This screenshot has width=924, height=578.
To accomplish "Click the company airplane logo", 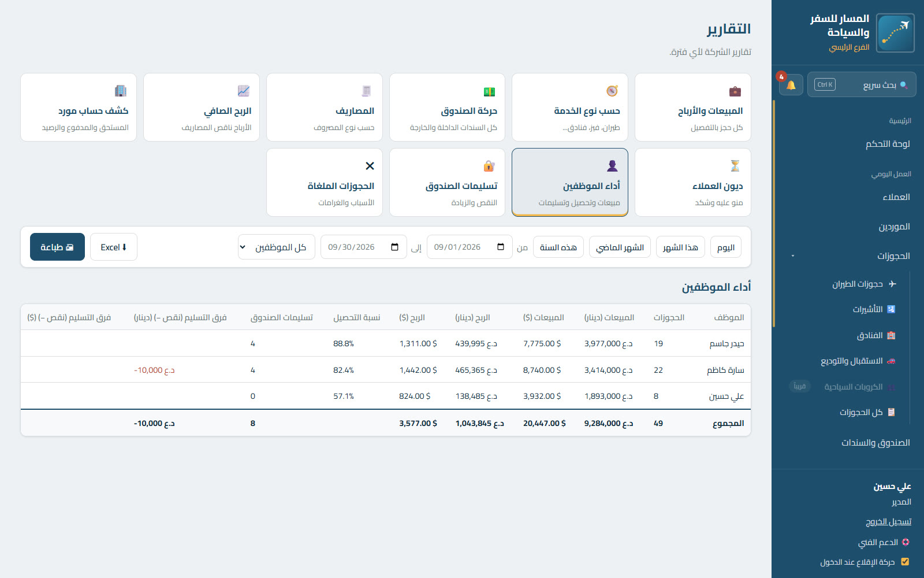I will pos(895,34).
